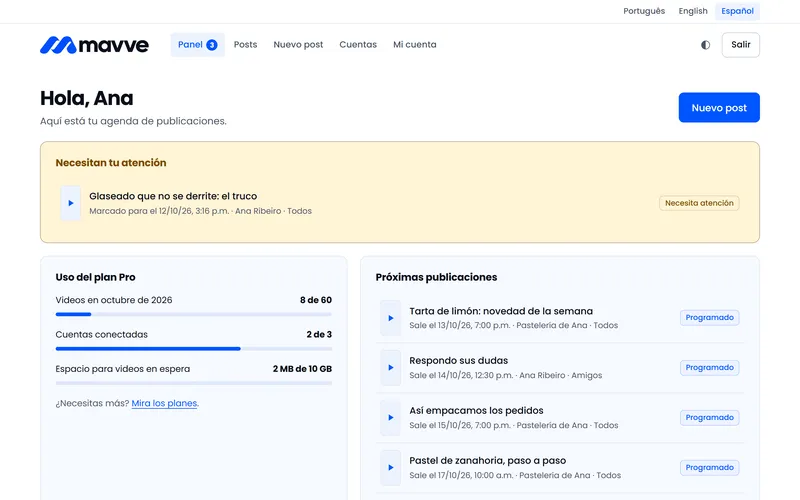Toggle the dark mode theme icon
The height and width of the screenshot is (500, 800).
705,45
